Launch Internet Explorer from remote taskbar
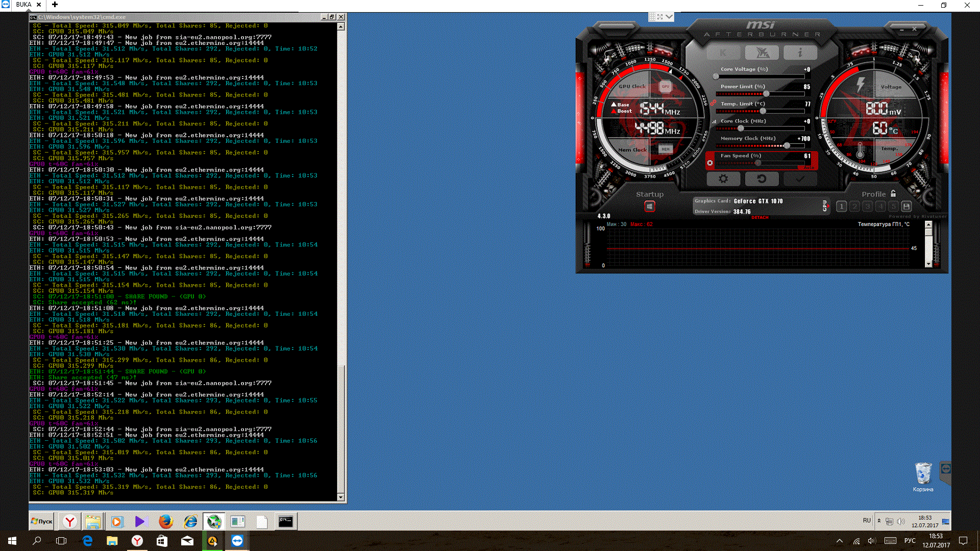Screen dimensions: 980x551 (191, 521)
